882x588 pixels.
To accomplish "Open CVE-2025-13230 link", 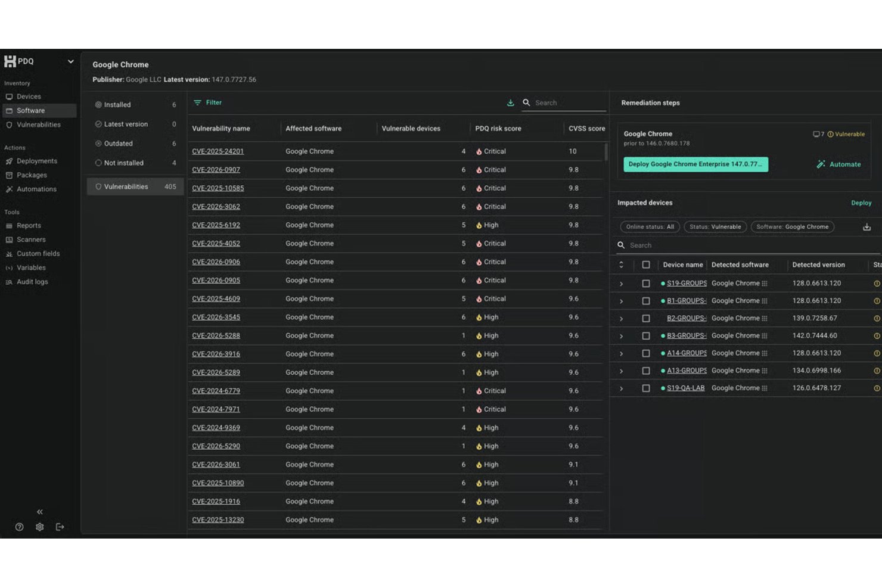I will click(218, 520).
